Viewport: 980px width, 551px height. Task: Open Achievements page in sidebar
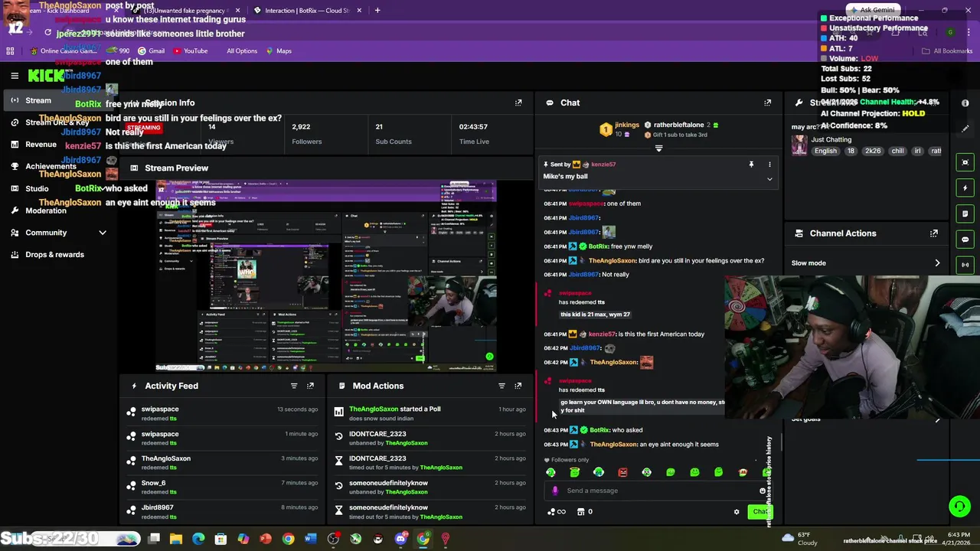coord(51,166)
